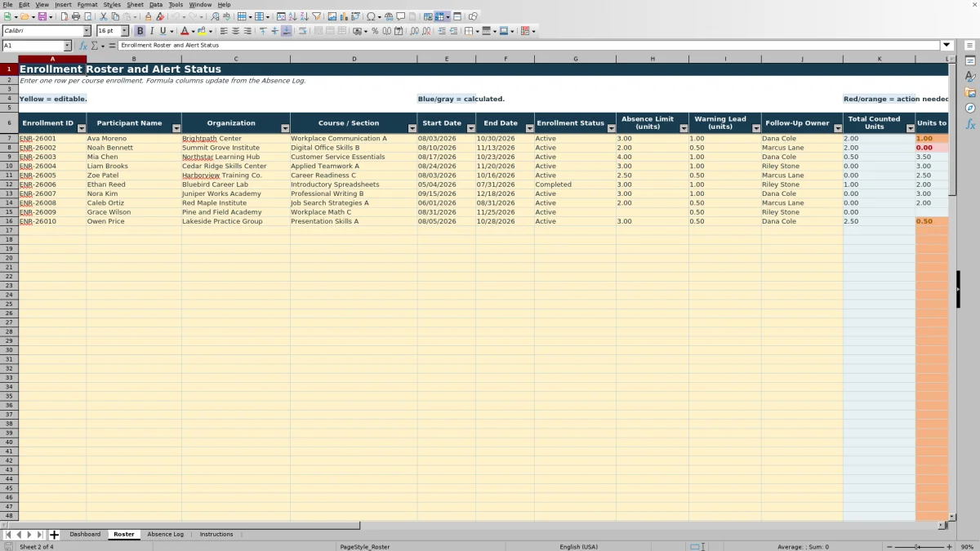The image size is (980, 551).
Task: Open the Data menu
Action: click(155, 5)
